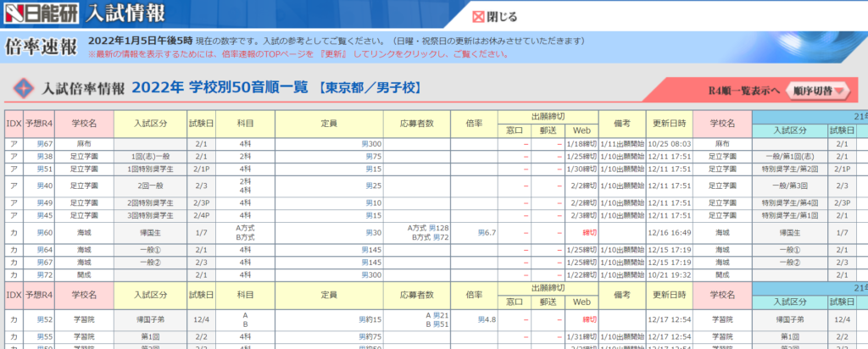Click the 男10 capacity cell
This screenshot has width=868, height=349.
(374, 202)
